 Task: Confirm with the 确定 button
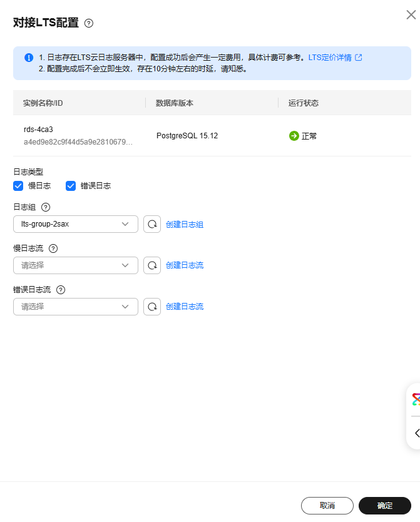(385, 506)
